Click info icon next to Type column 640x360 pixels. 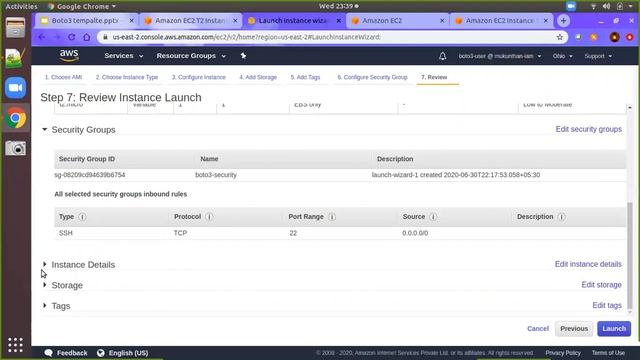coord(82,217)
